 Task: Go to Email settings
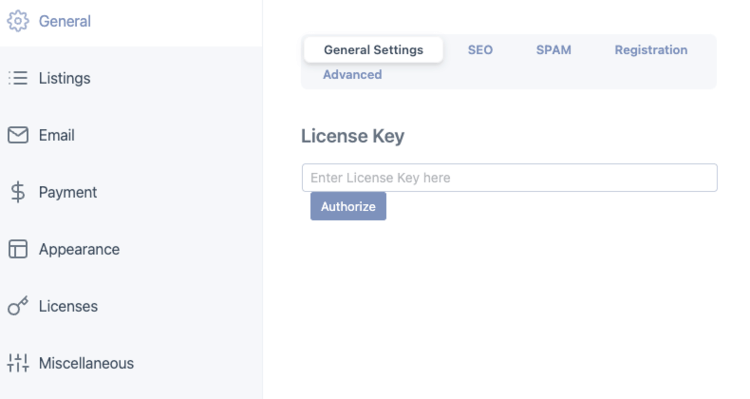(131, 135)
